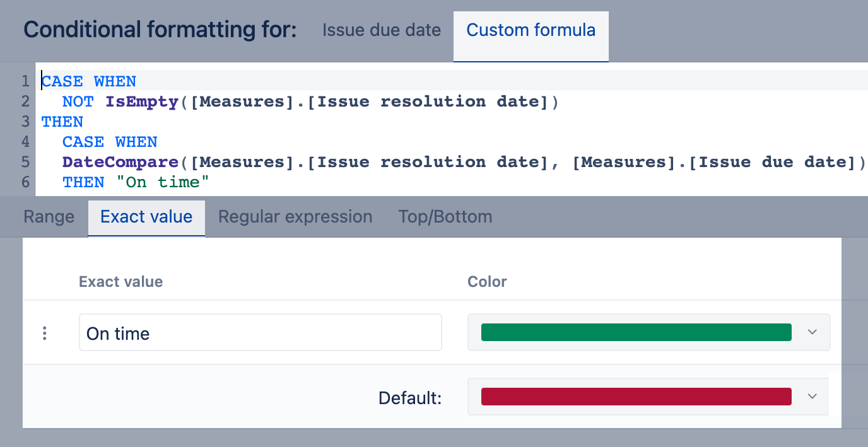Click the Exact value column header

click(x=120, y=282)
